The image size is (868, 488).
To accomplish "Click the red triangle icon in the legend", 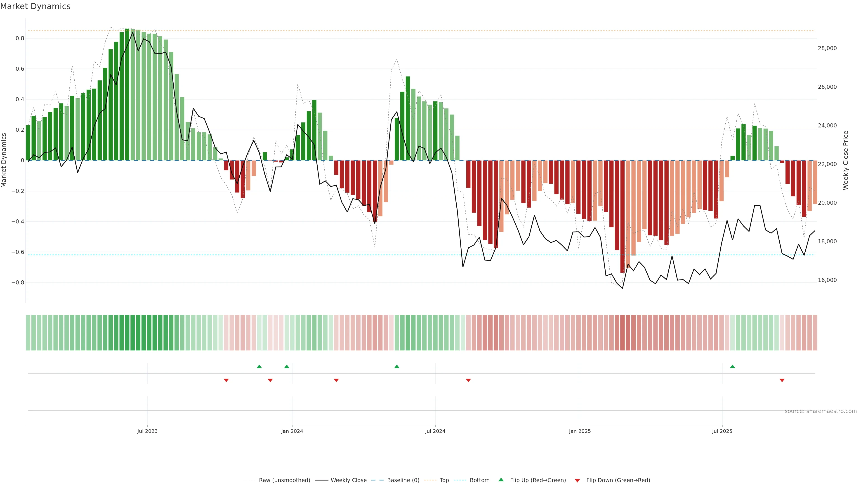I will pos(577,480).
